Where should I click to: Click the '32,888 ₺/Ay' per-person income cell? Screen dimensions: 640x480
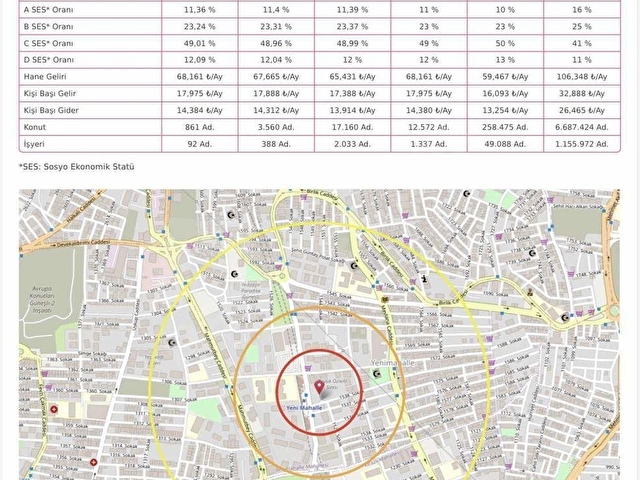click(x=582, y=93)
